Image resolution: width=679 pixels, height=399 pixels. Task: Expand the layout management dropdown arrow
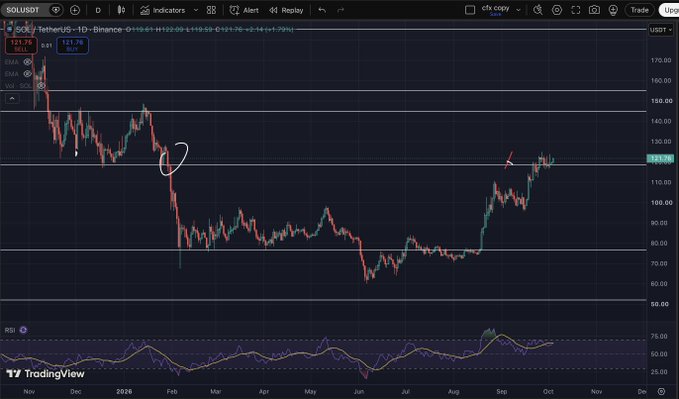(518, 10)
